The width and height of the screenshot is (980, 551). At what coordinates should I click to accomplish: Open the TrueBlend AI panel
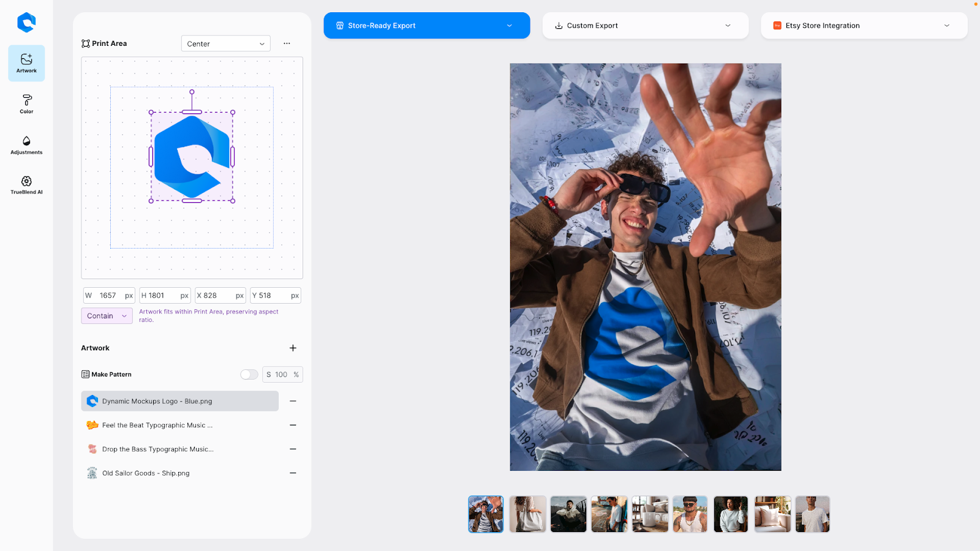coord(26,184)
